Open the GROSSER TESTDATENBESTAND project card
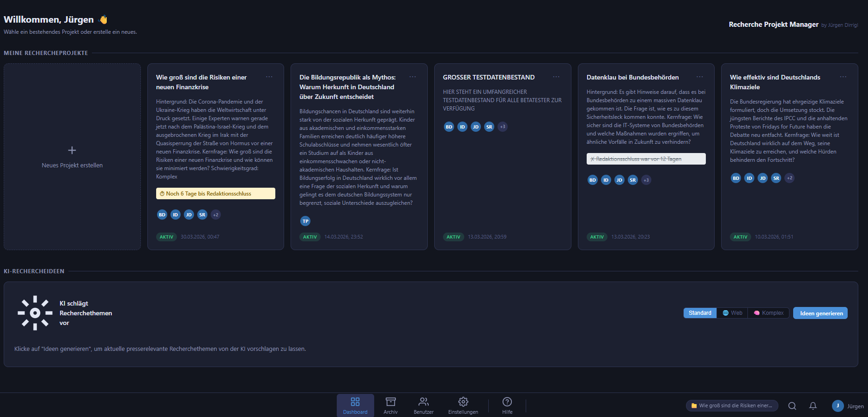The width and height of the screenshot is (868, 417). tap(502, 176)
